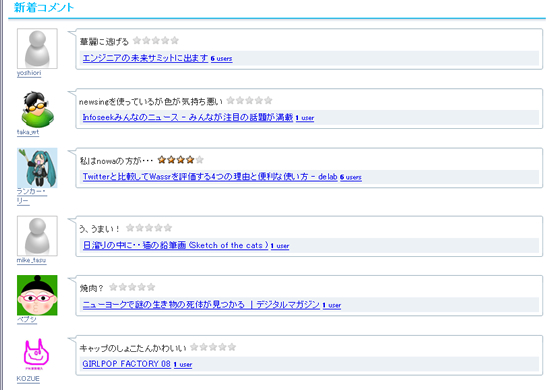Open the GIRLPOP FACTORY 08 link
The image size is (550, 390).
pyautogui.click(x=126, y=364)
